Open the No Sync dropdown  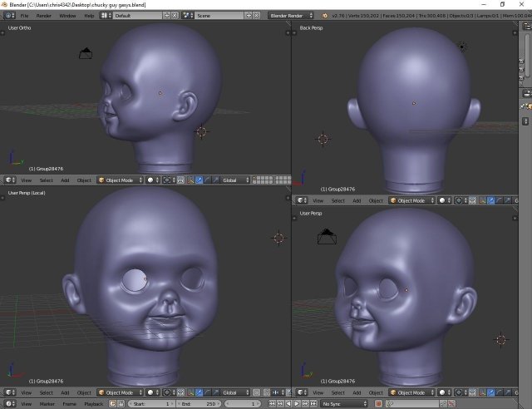(x=344, y=404)
